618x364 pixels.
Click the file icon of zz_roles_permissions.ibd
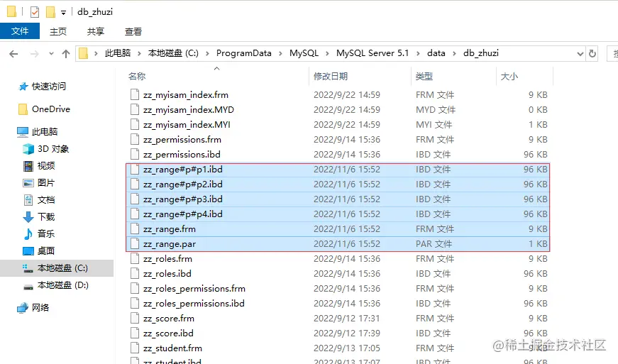(135, 304)
